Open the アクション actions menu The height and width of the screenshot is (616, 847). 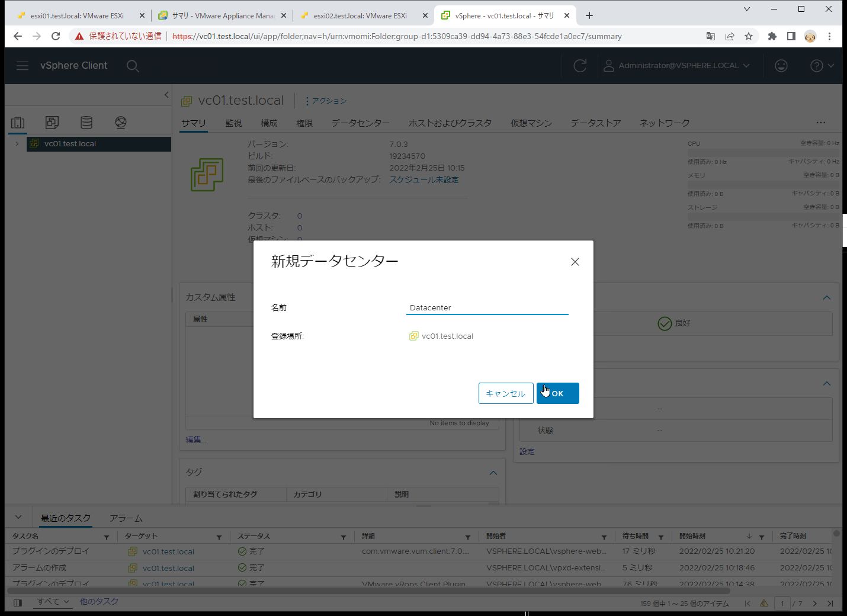pyautogui.click(x=326, y=101)
